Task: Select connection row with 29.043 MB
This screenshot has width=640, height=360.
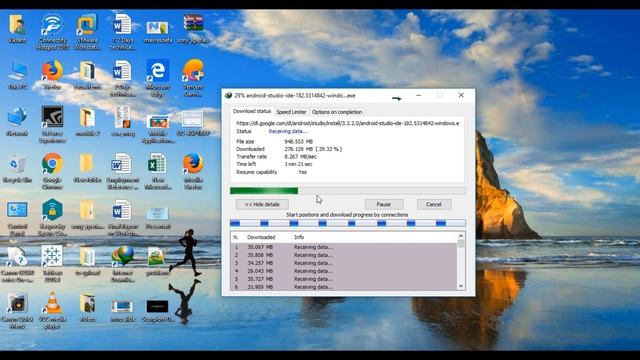Action: click(344, 271)
